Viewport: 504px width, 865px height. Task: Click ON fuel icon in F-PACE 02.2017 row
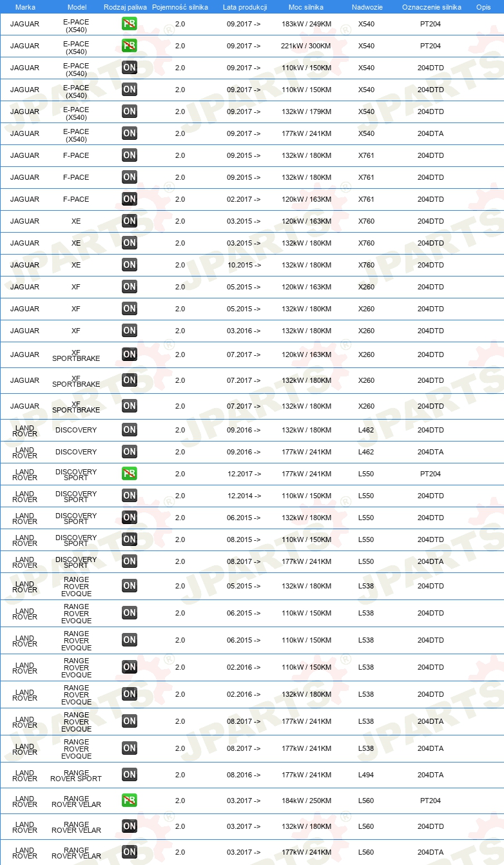pos(130,199)
